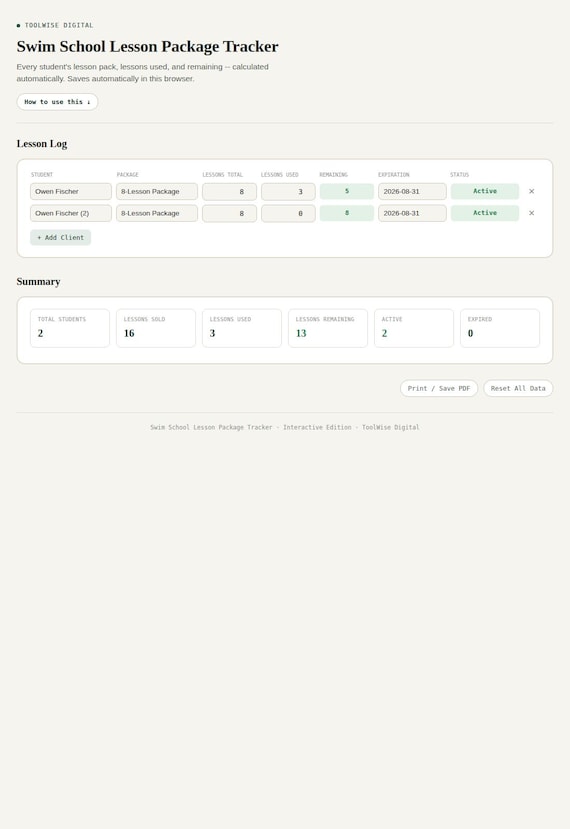Edit package field in Owen Fischer (2) row

coord(157,213)
